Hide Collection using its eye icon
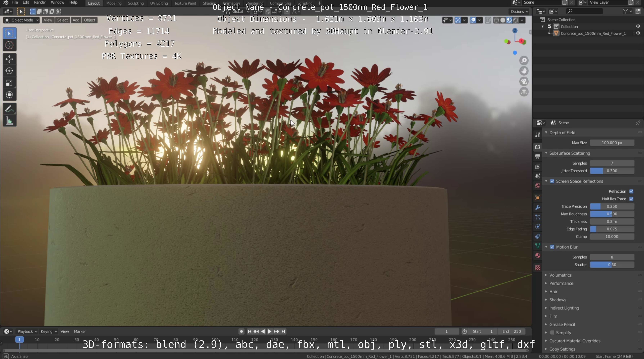The image size is (644, 359). [638, 26]
